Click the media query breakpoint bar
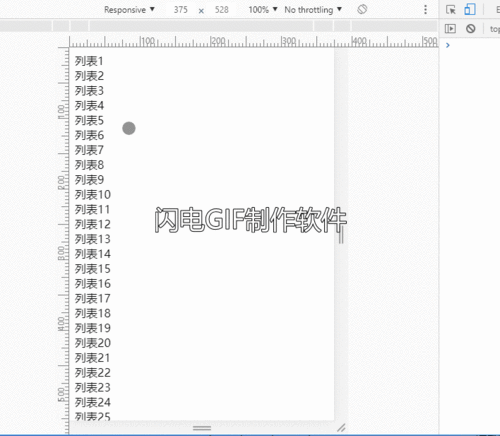The height and width of the screenshot is (436, 500). pos(218,26)
